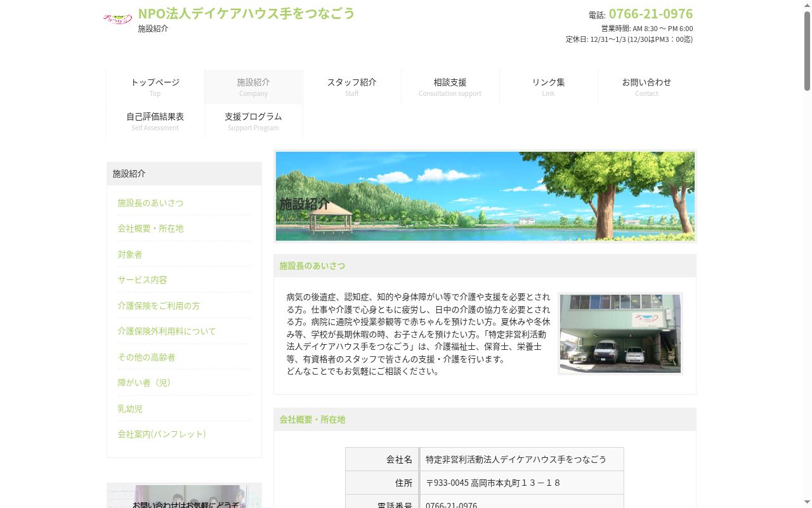The height and width of the screenshot is (508, 812).
Task: Click the 営業時間 AM 8:30 text
Action: coord(647,29)
